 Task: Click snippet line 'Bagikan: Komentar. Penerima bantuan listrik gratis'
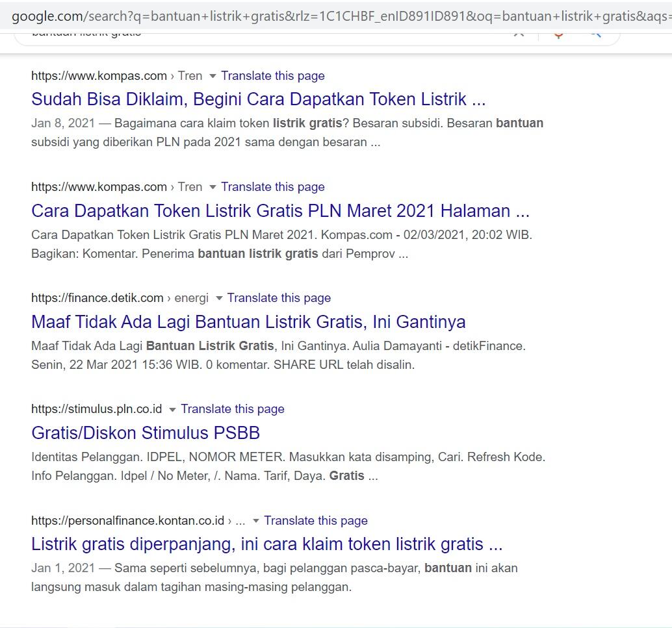click(x=220, y=253)
